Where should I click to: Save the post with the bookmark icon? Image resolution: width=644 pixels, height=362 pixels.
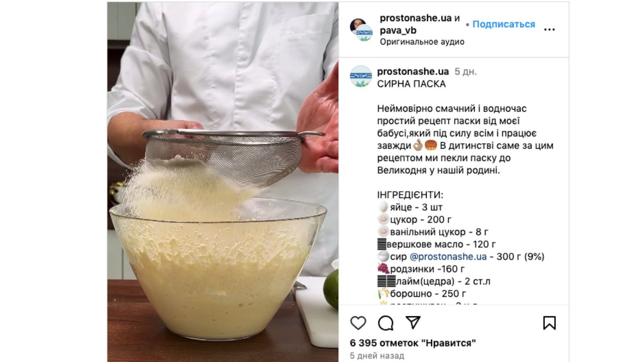pos(549,323)
